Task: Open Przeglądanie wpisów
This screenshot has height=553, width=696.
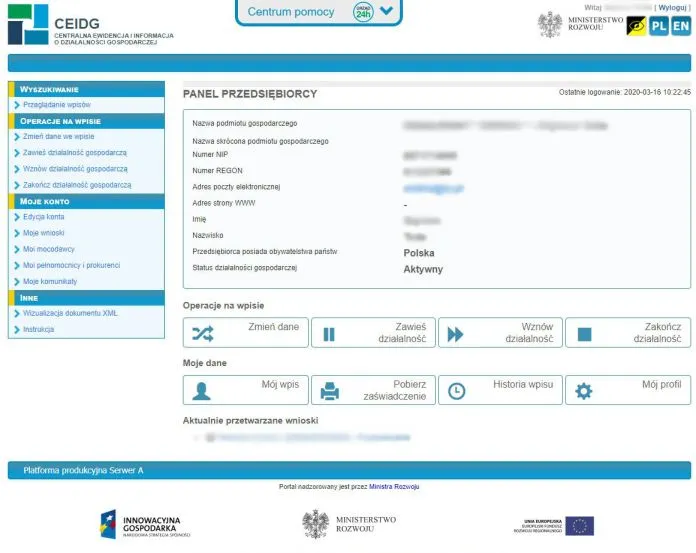Action: [57, 105]
